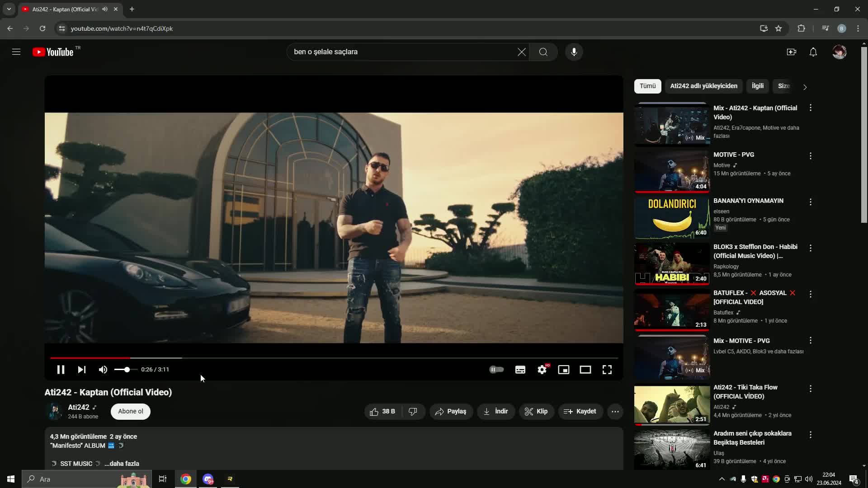Search with voice microphone
Viewport: 868px width, 488px height.
pos(574,52)
